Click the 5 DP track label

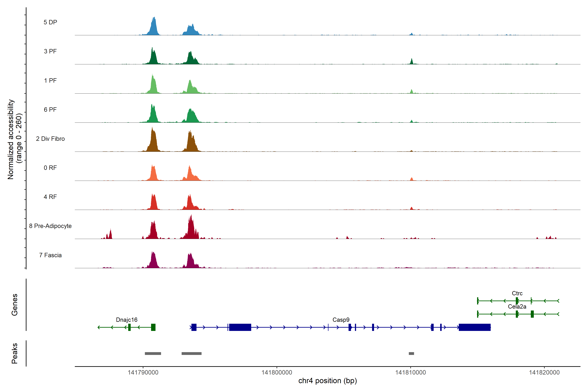tap(50, 22)
